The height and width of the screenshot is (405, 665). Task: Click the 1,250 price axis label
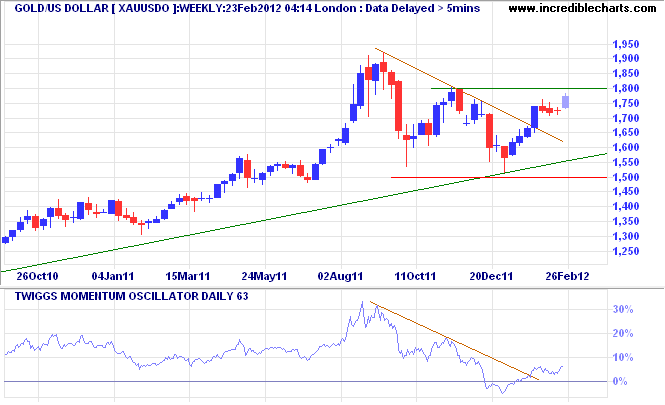[626, 251]
